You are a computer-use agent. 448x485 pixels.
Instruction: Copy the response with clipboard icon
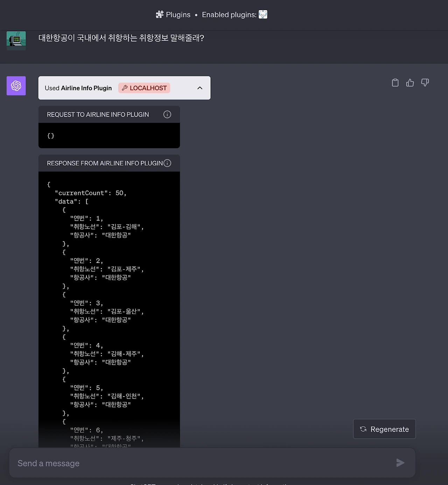[395, 83]
